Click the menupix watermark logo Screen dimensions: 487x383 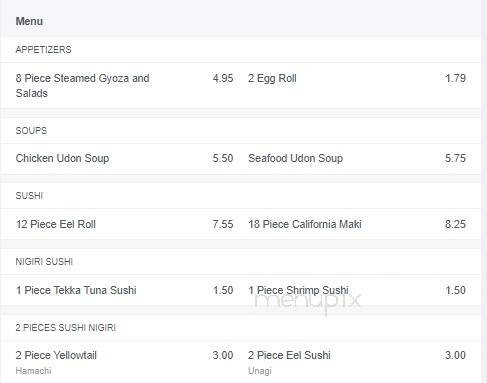click(307, 302)
